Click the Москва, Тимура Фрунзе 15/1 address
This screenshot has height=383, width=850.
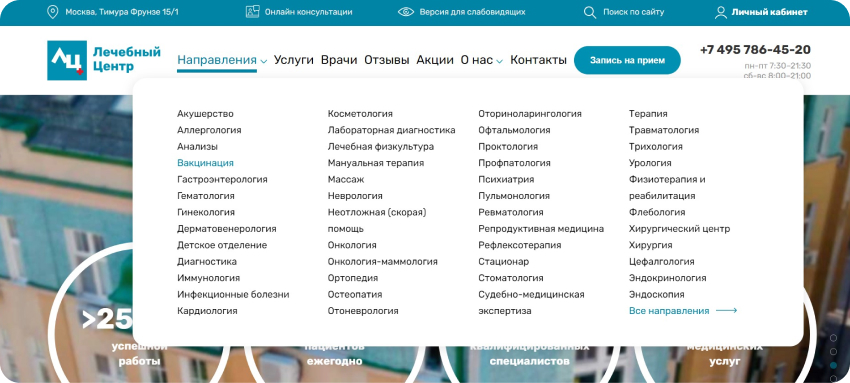pos(121,12)
